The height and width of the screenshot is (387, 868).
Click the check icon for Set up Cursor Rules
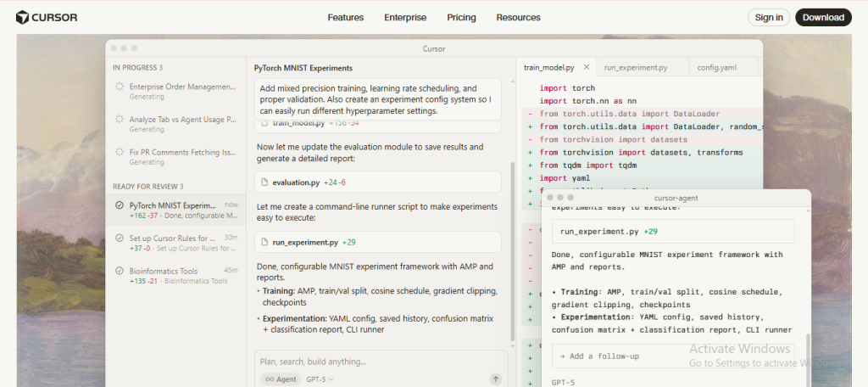(120, 238)
